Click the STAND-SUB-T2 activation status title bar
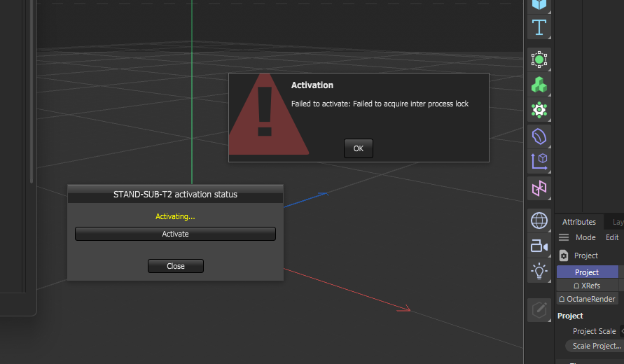The width and height of the screenshot is (624, 364). pyautogui.click(x=176, y=194)
